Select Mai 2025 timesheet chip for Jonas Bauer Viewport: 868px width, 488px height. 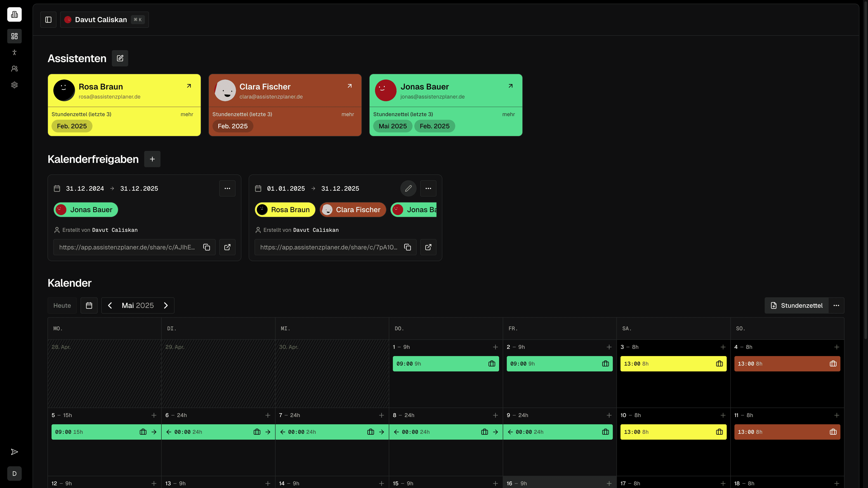393,126
